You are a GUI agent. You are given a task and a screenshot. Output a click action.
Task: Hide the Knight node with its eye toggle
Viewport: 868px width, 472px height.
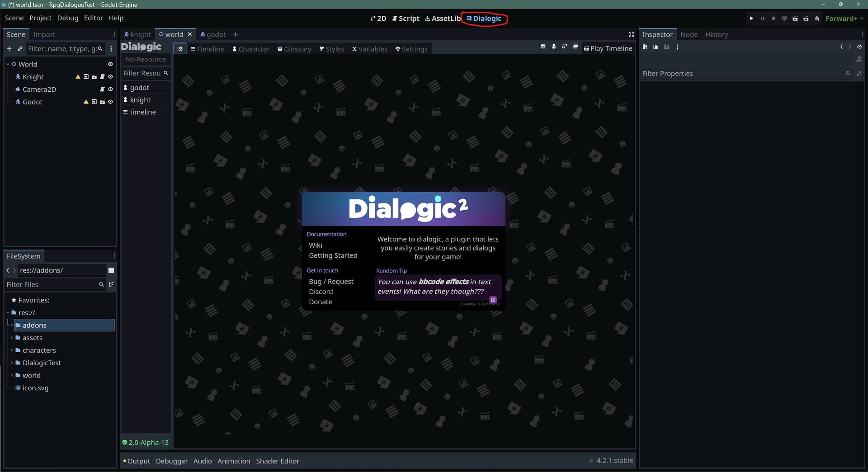[110, 76]
